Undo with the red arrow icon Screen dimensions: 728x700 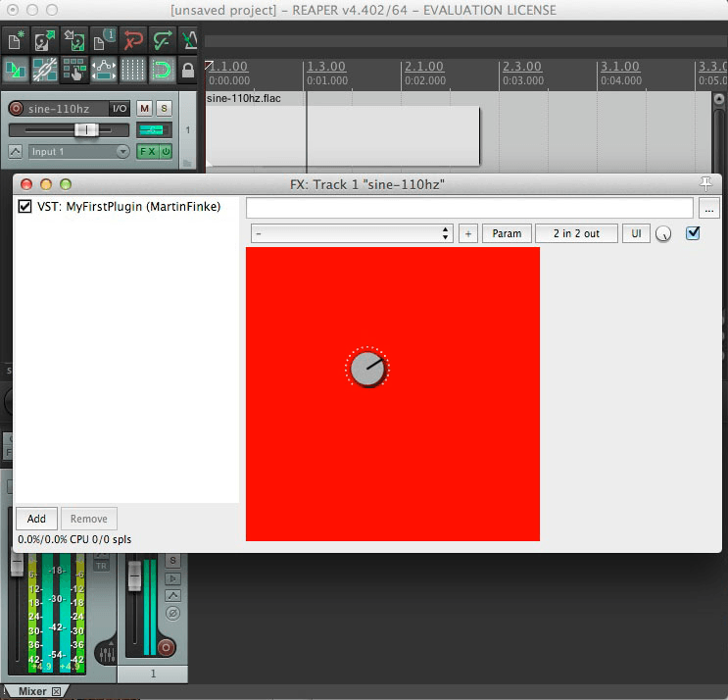132,40
